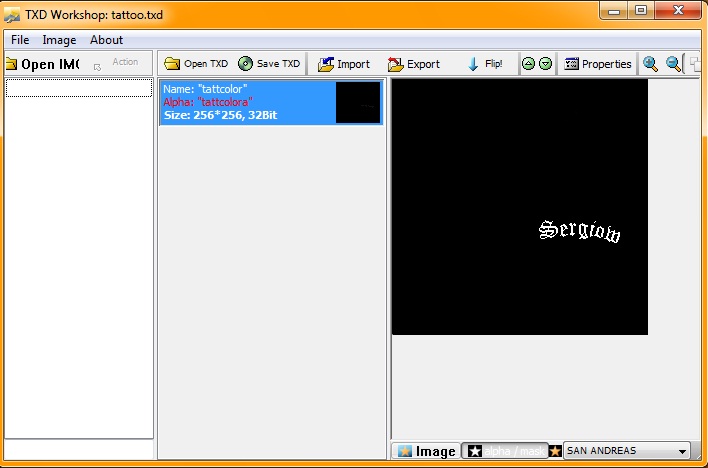Switch to the Image tab
The image size is (708, 468).
426,451
